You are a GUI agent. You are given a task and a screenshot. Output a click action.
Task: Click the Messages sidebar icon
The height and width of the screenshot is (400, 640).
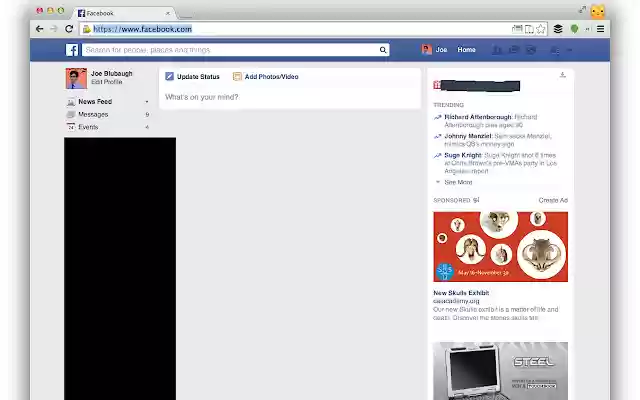pyautogui.click(x=71, y=114)
